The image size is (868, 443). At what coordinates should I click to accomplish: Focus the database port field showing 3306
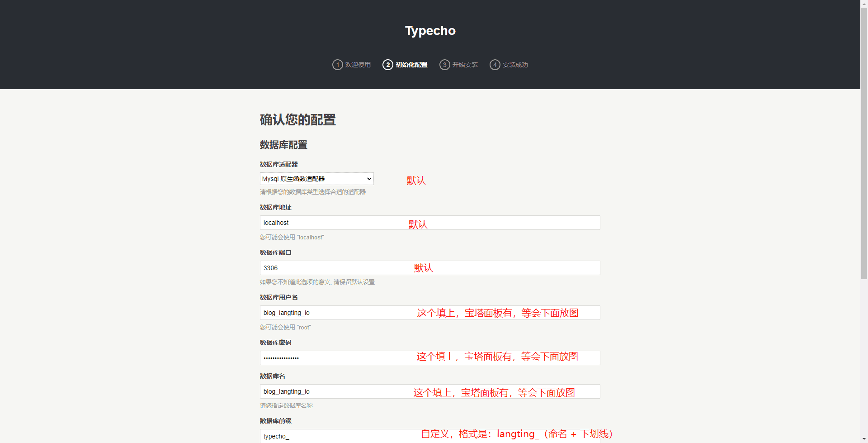coord(430,268)
